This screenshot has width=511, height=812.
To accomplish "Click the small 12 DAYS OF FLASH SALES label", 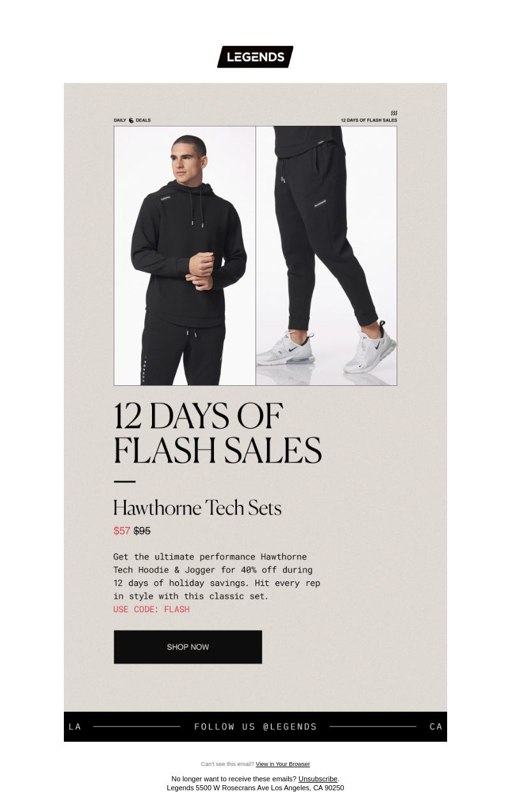I will pos(369,120).
